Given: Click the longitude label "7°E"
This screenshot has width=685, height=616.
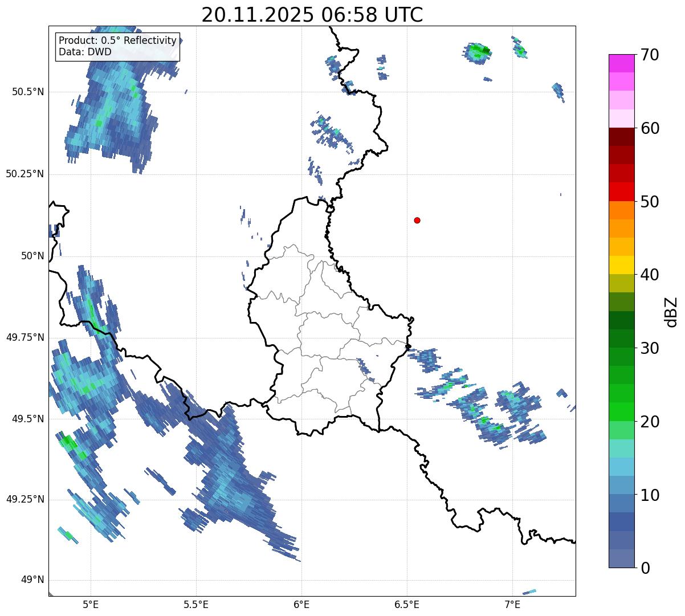Looking at the screenshot, I should click(x=512, y=604).
